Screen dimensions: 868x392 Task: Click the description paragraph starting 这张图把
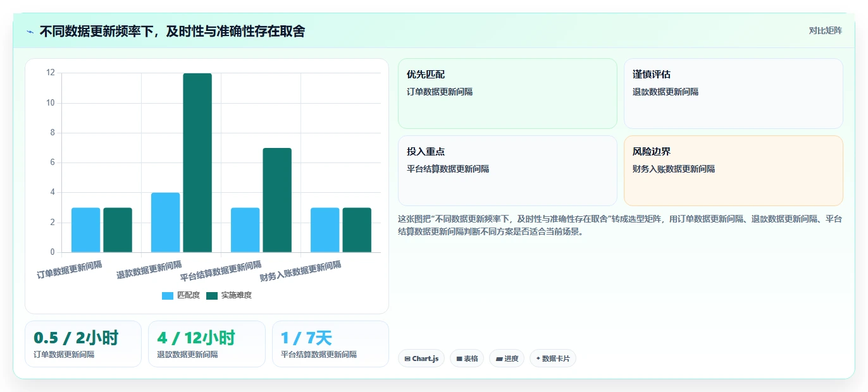(x=620, y=225)
